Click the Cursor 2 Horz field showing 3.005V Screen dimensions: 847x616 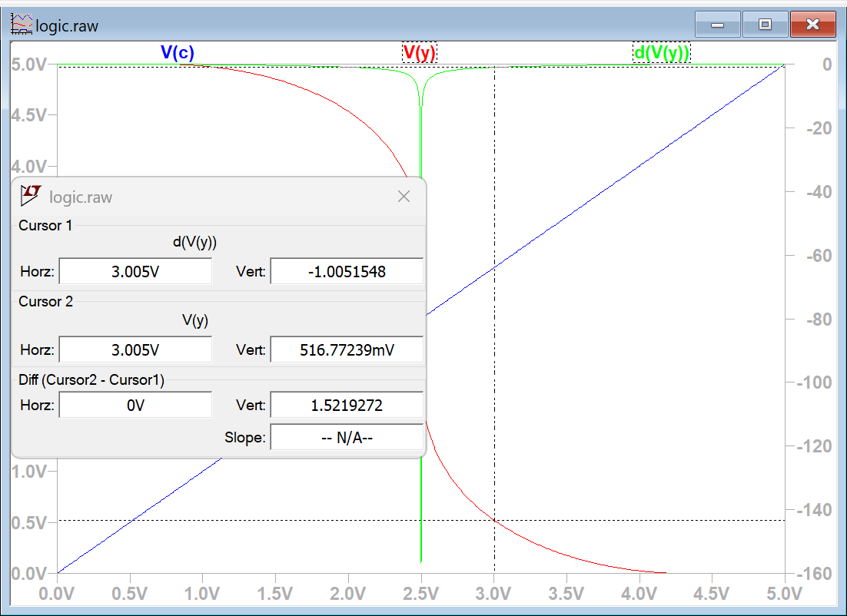point(135,349)
